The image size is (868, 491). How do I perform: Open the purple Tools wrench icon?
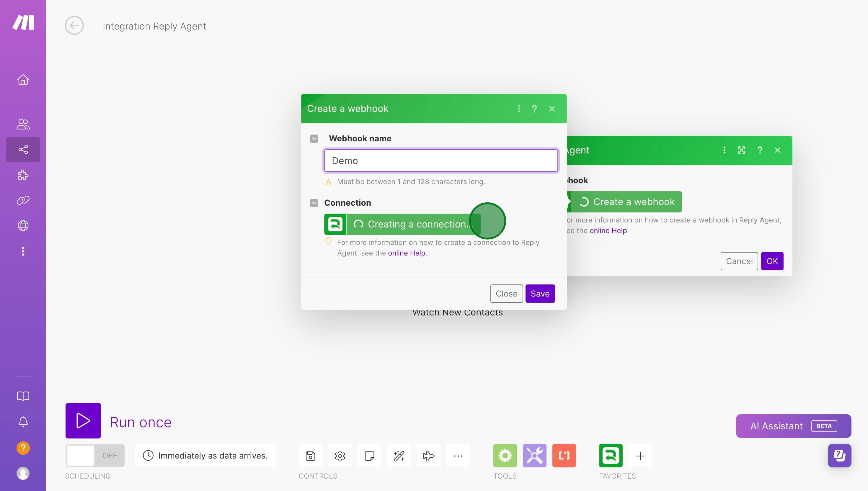coord(535,456)
